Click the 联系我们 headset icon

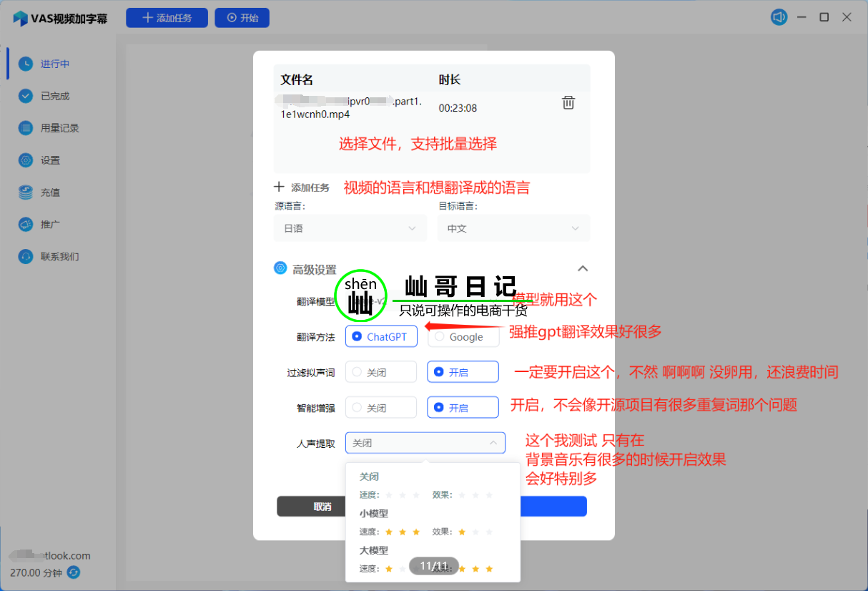[26, 256]
